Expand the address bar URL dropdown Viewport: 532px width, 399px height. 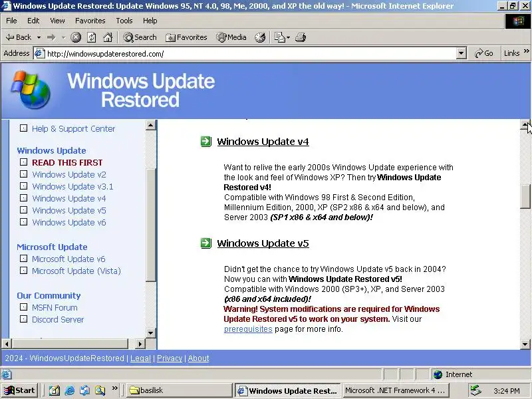click(461, 53)
